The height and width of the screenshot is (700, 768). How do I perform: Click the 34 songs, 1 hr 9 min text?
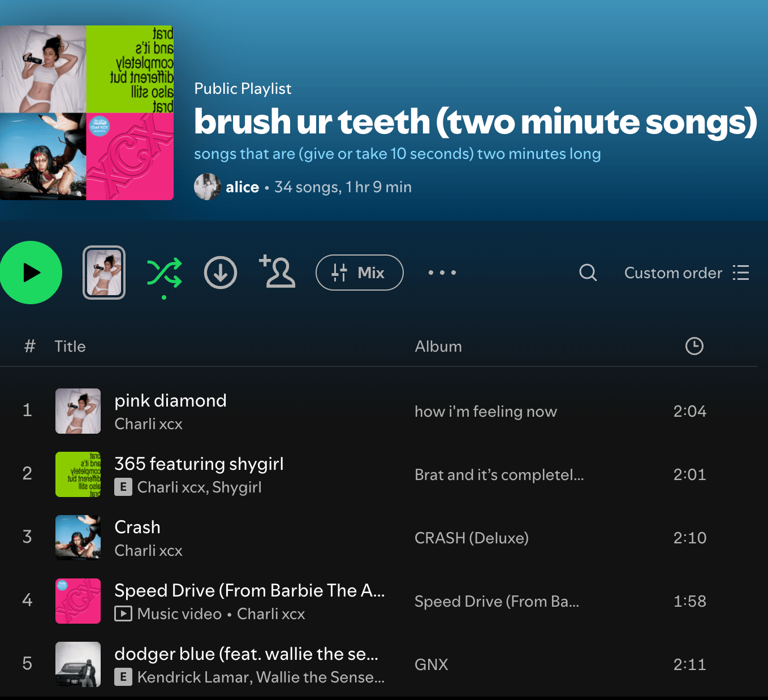[343, 187]
